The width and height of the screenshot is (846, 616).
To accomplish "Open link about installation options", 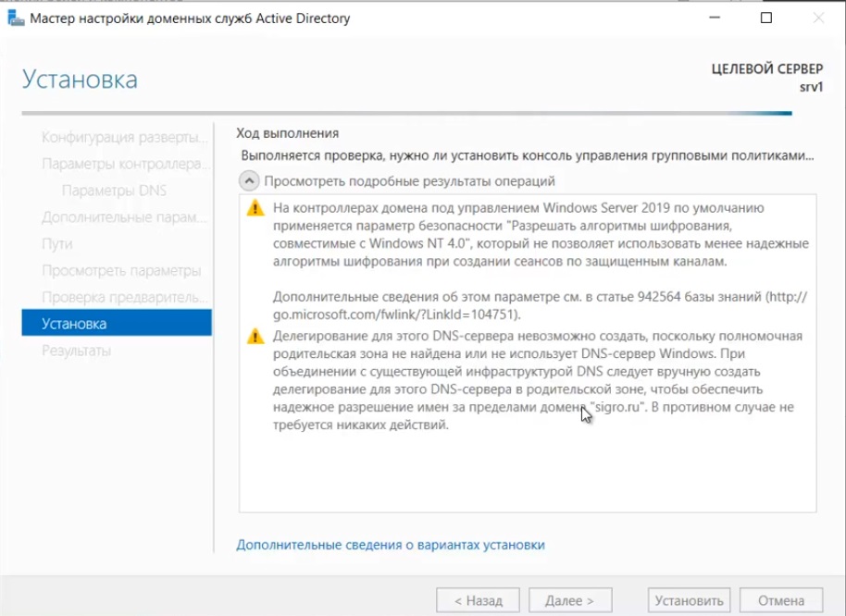I will 390,545.
